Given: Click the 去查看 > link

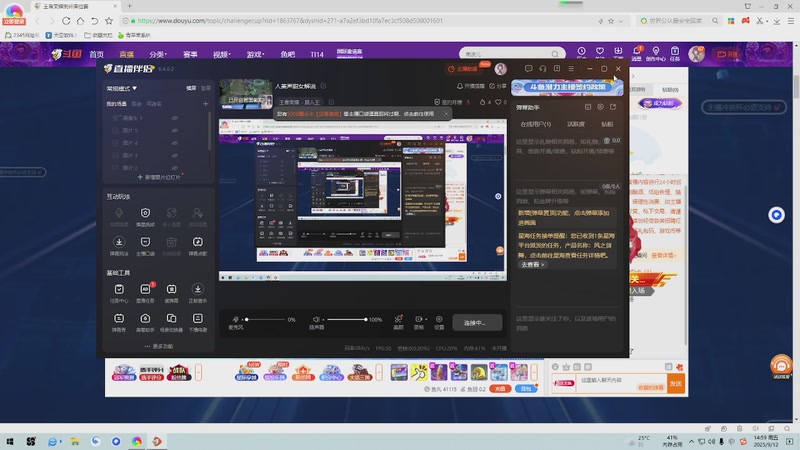Looking at the screenshot, I should coord(532,265).
